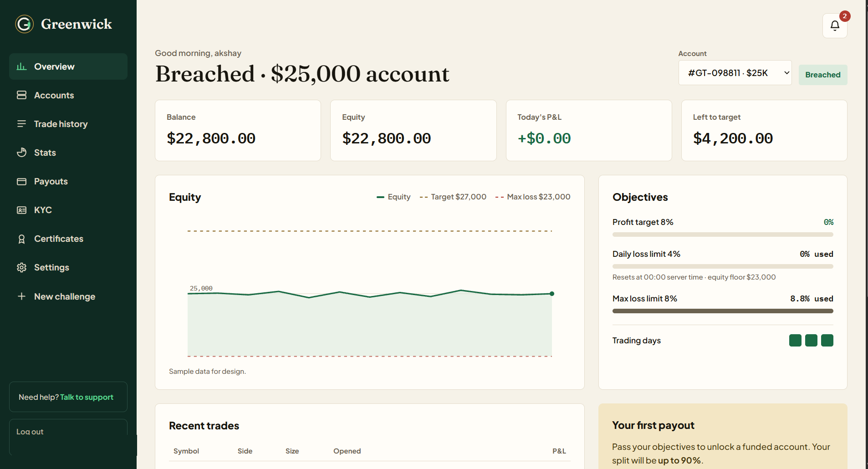Click the Overview chart icon
868x469 pixels.
(x=21, y=66)
